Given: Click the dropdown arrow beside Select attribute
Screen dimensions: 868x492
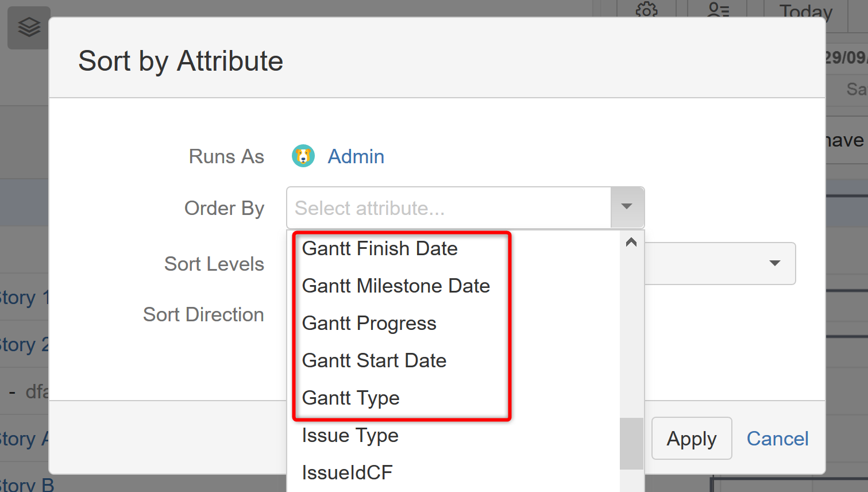Looking at the screenshot, I should pyautogui.click(x=627, y=207).
